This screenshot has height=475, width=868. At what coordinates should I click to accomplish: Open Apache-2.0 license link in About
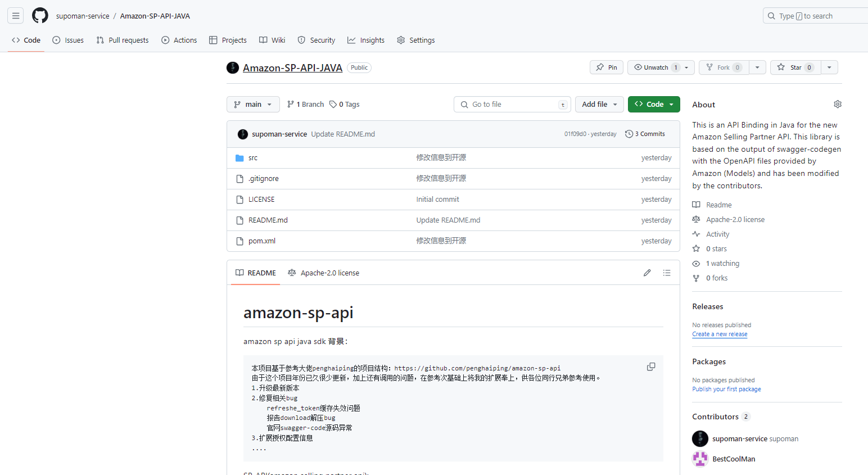[x=729, y=220]
